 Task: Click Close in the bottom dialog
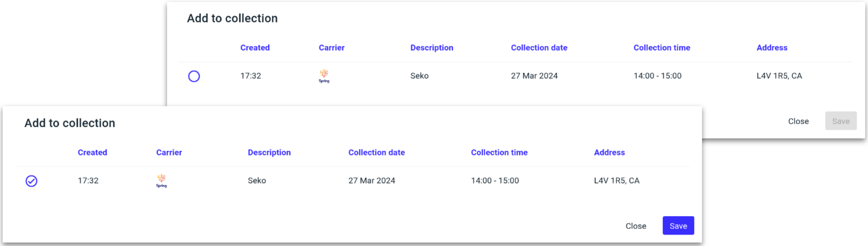pyautogui.click(x=636, y=226)
